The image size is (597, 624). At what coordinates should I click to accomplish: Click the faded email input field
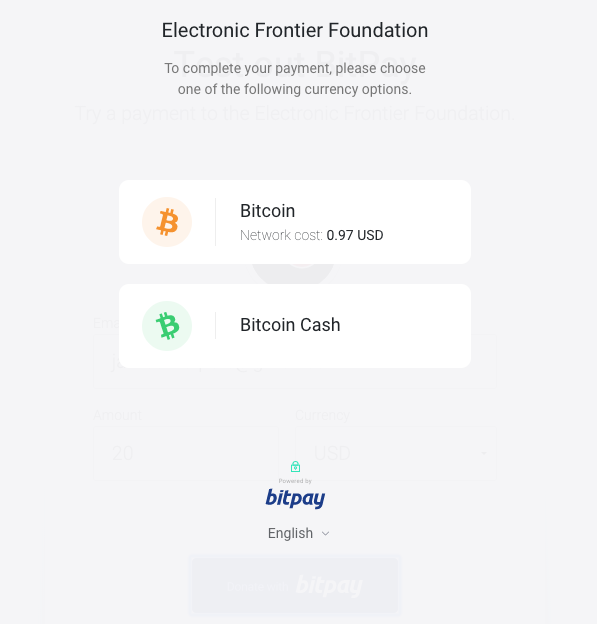295,361
